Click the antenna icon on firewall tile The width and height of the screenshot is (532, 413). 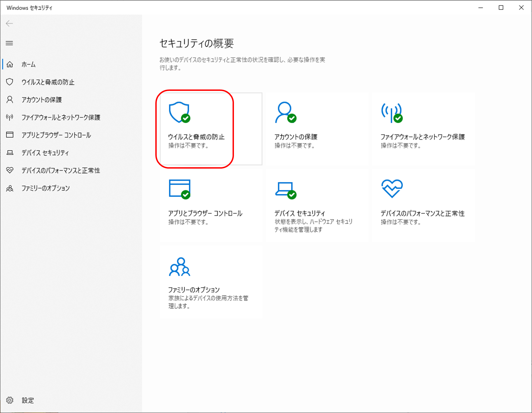point(391,112)
